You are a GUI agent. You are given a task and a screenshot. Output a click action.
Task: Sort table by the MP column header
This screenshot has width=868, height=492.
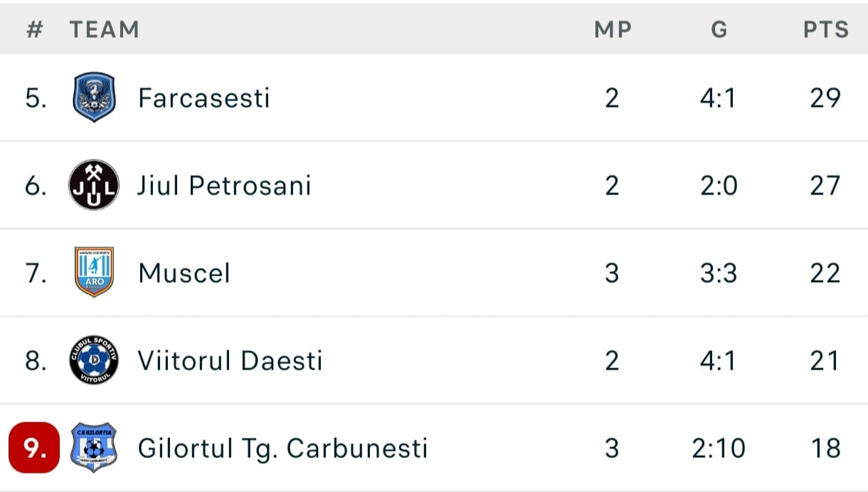pyautogui.click(x=613, y=29)
